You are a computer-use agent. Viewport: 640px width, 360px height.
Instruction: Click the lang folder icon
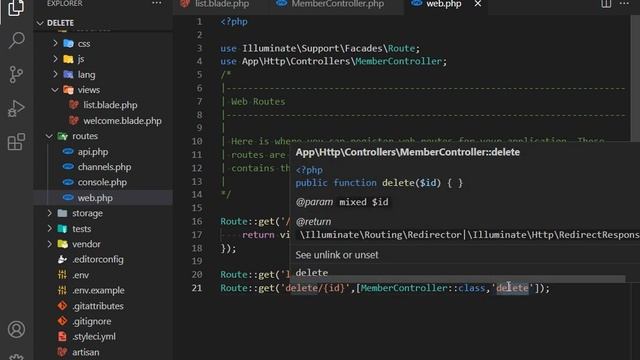pos(69,74)
